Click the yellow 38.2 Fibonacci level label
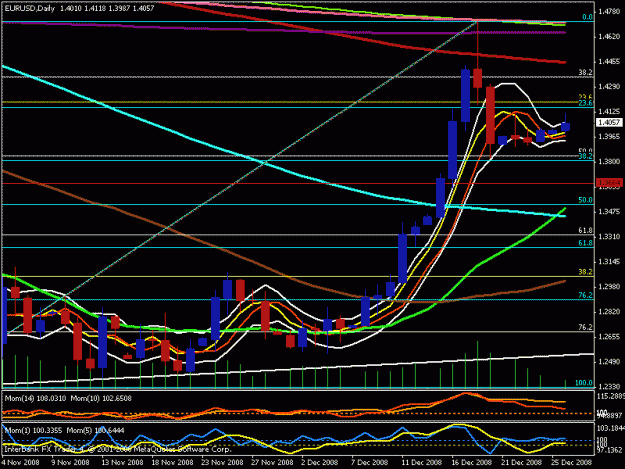Screen dimensions: 625x469 (x=586, y=272)
